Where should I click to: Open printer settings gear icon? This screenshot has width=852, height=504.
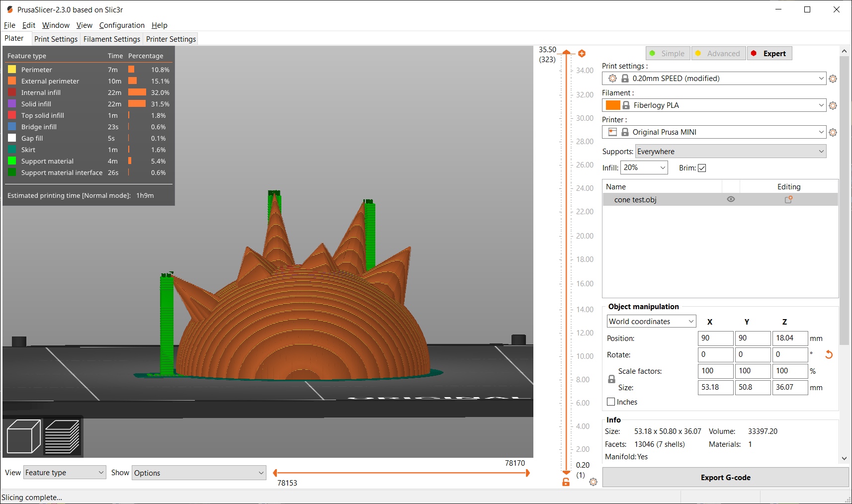tap(833, 132)
